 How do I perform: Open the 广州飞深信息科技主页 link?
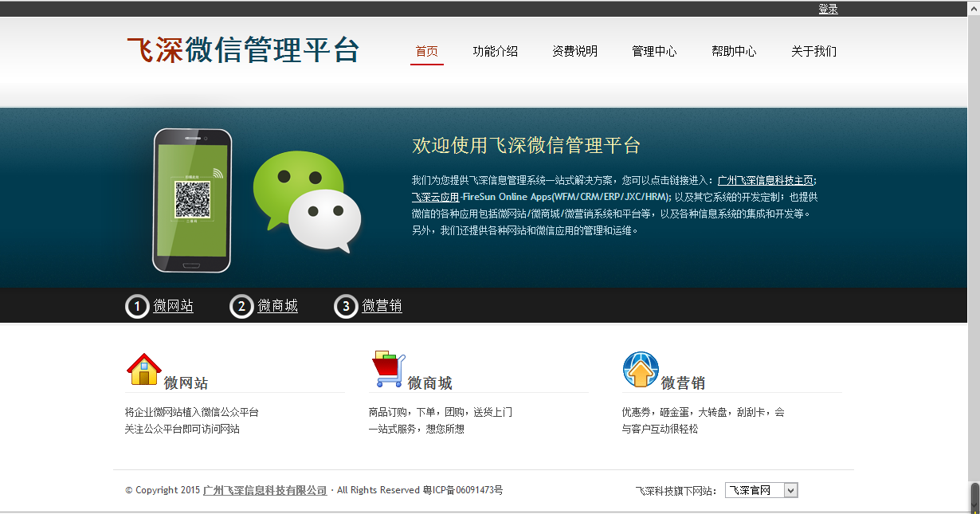click(x=765, y=180)
